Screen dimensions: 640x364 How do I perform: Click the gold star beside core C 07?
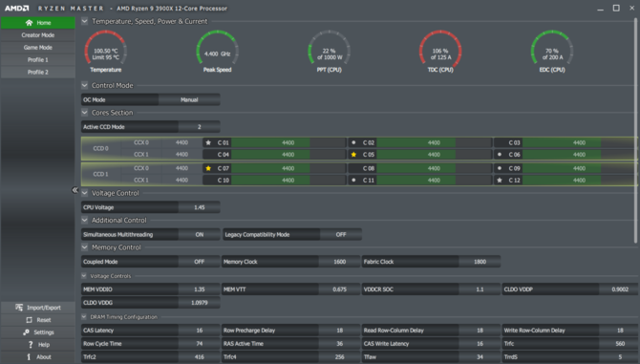[208, 168]
